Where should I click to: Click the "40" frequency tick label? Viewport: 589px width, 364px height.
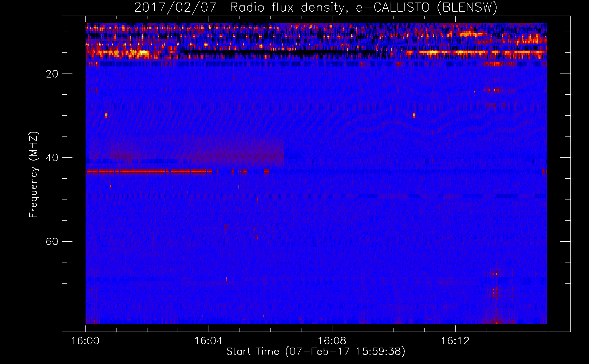[52, 158]
